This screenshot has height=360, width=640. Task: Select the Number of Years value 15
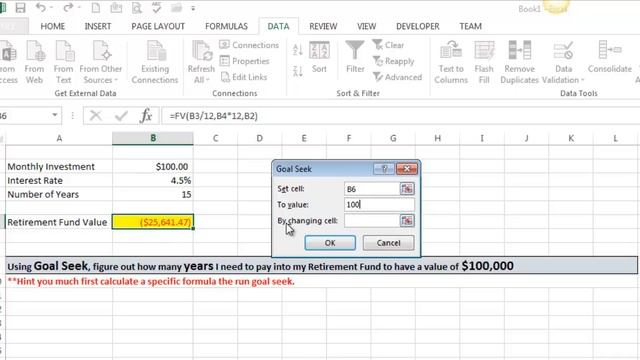point(153,194)
